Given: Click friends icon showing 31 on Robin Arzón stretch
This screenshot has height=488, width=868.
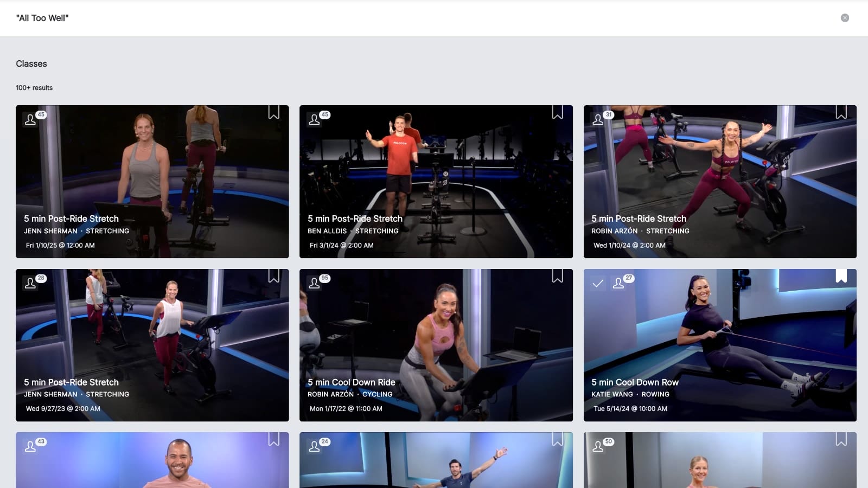Looking at the screenshot, I should (x=598, y=119).
